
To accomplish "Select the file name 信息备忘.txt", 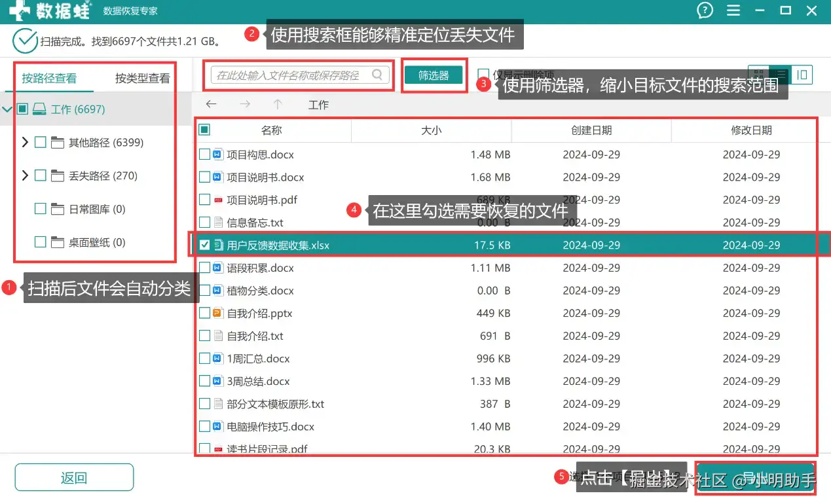I will pyautogui.click(x=255, y=223).
